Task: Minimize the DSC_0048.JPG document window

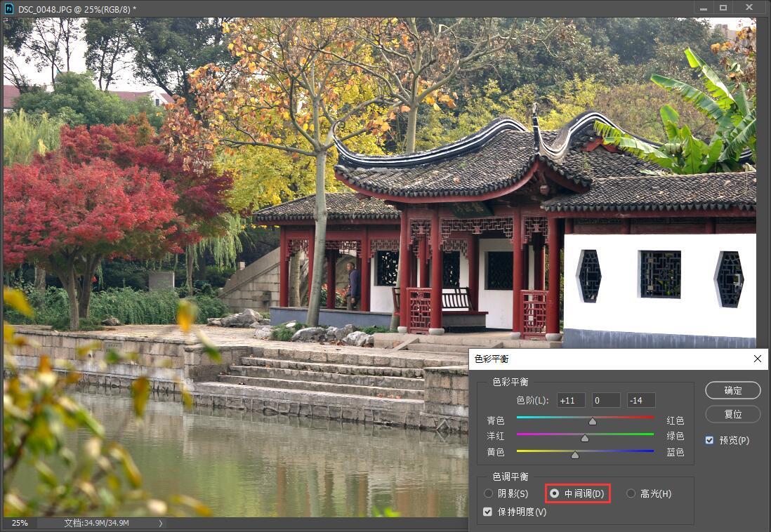Action: [704, 8]
